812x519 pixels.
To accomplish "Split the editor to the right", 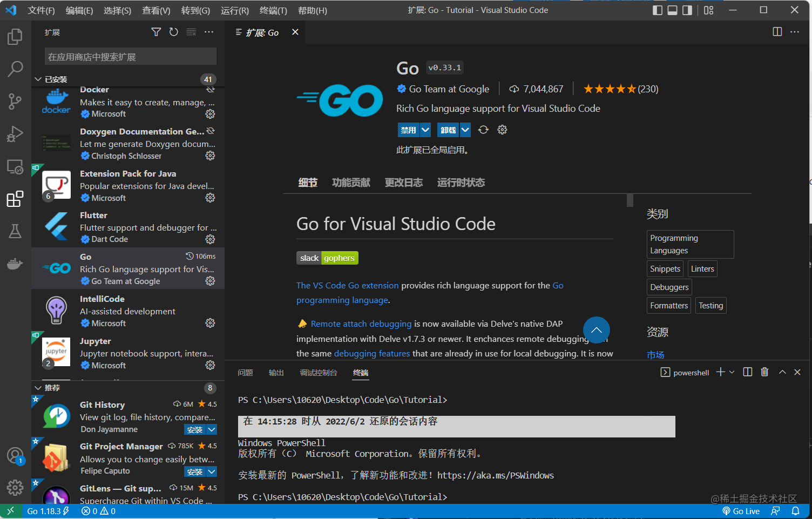I will click(777, 32).
